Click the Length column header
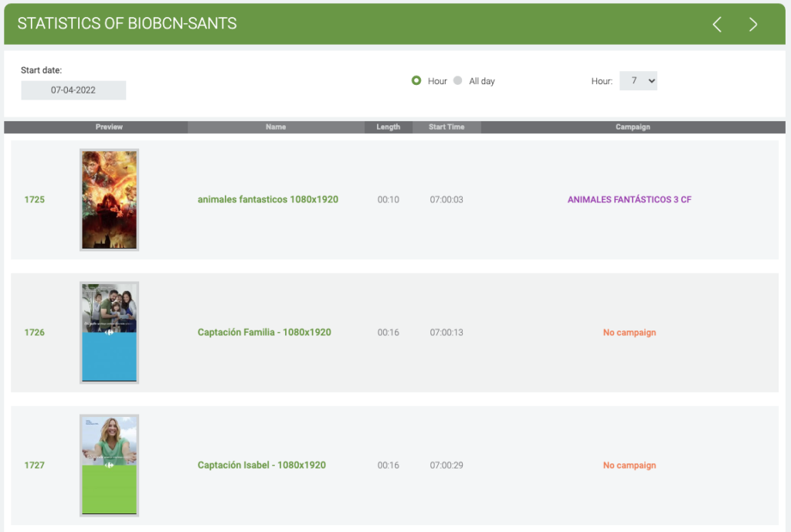Image resolution: width=791 pixels, height=532 pixels. [x=388, y=127]
